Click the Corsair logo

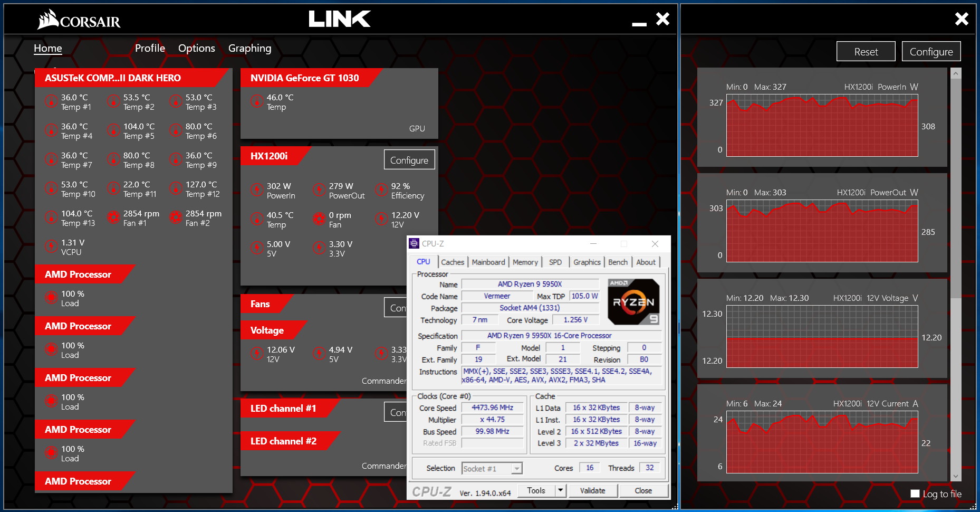click(79, 20)
